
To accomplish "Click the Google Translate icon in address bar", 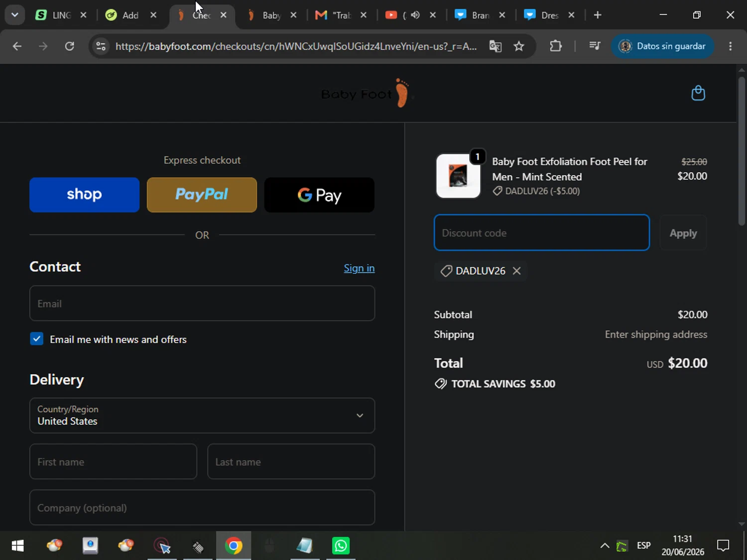I will pyautogui.click(x=495, y=46).
